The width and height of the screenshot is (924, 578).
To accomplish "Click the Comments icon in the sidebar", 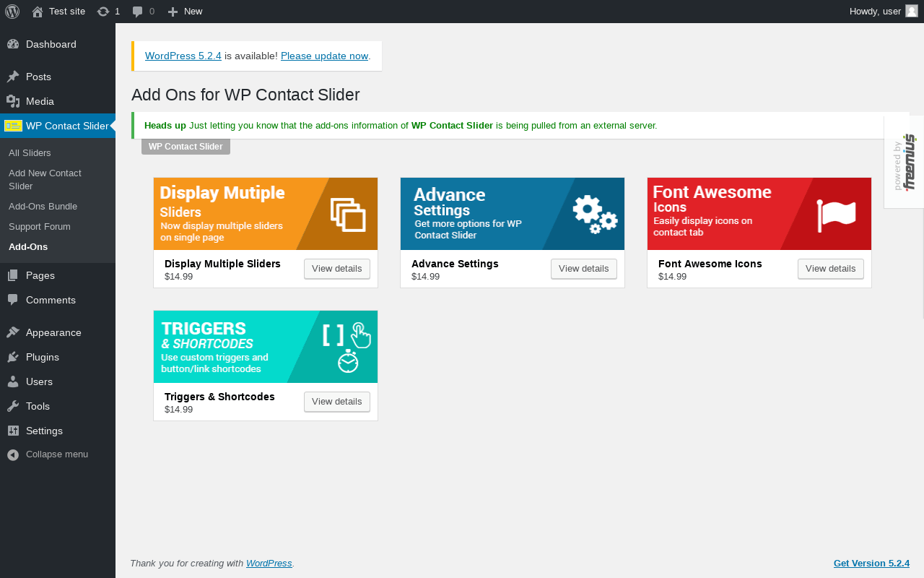I will pos(13,300).
